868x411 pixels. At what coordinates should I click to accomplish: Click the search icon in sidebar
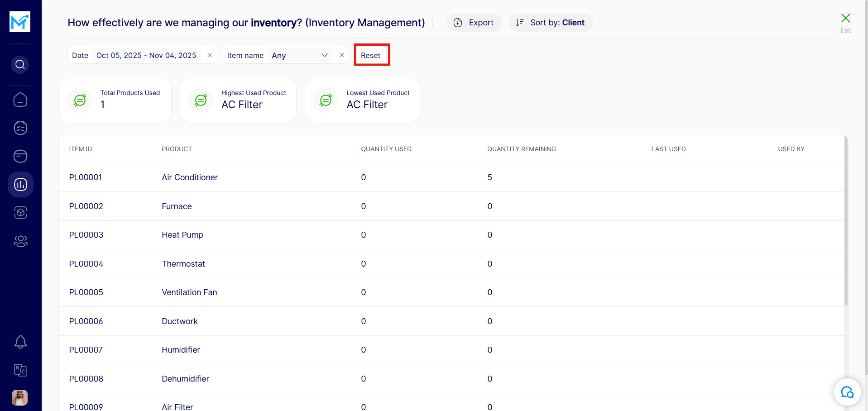click(20, 65)
